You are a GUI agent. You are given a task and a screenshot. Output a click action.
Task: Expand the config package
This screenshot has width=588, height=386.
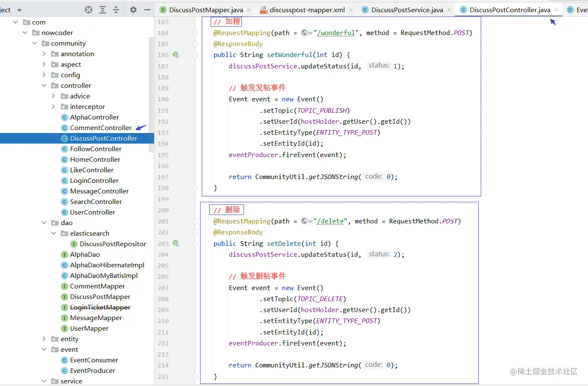point(44,75)
